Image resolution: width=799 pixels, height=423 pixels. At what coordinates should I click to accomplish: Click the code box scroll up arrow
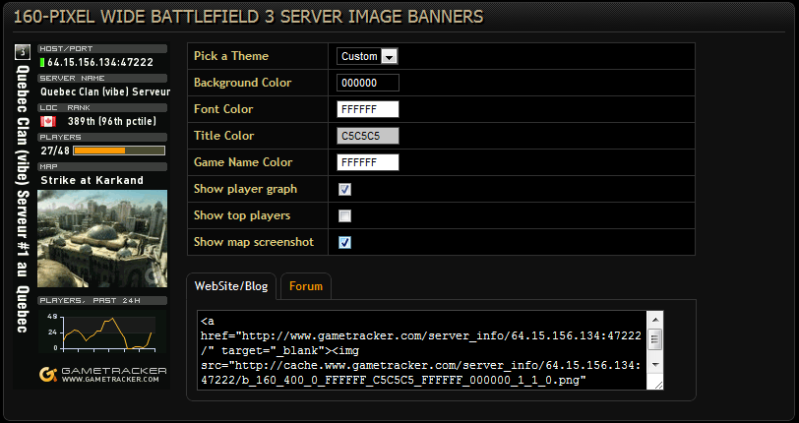pyautogui.click(x=655, y=320)
